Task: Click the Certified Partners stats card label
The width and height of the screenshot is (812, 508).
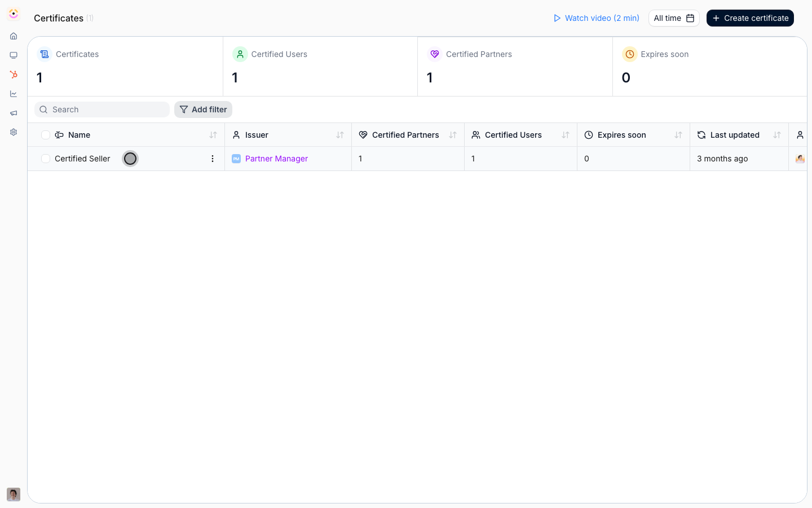Action: (479, 54)
